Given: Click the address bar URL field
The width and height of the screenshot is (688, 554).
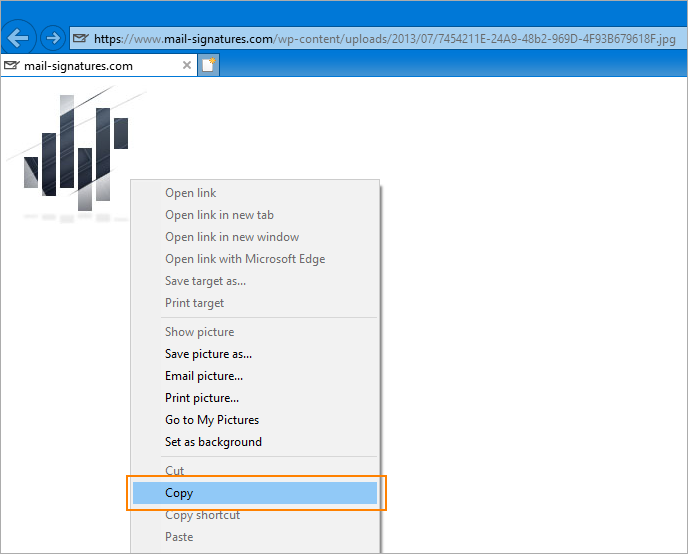Looking at the screenshot, I should coord(380,39).
